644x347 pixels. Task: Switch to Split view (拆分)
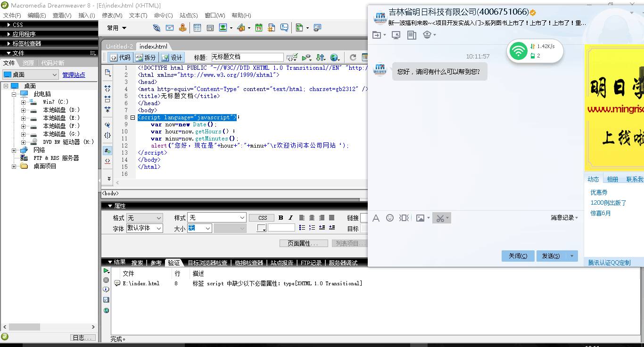point(145,58)
